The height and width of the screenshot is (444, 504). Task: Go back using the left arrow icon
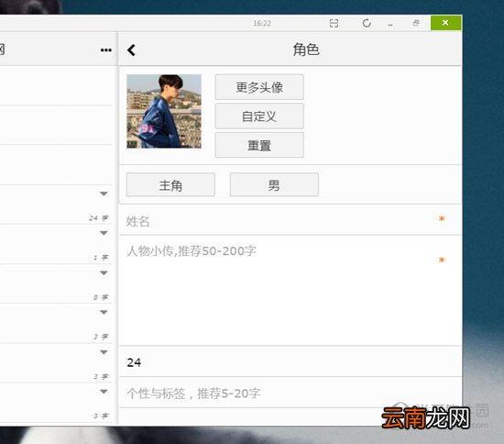131,50
